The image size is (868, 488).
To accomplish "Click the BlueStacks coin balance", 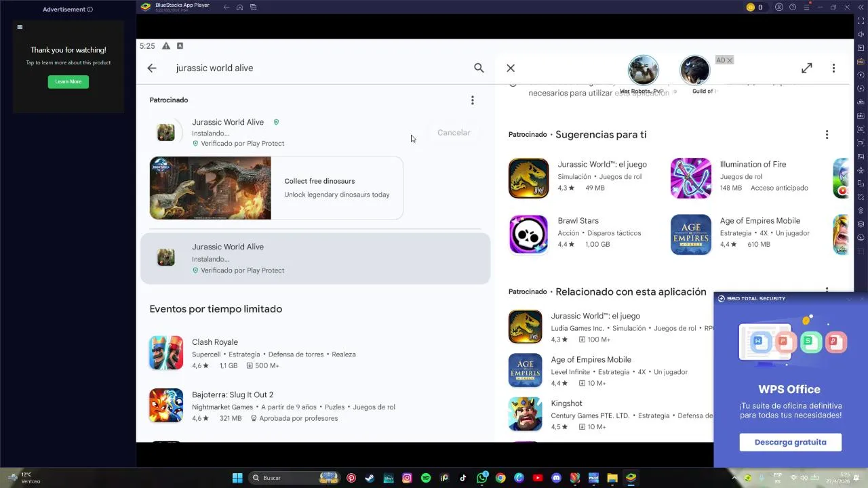I will (755, 7).
